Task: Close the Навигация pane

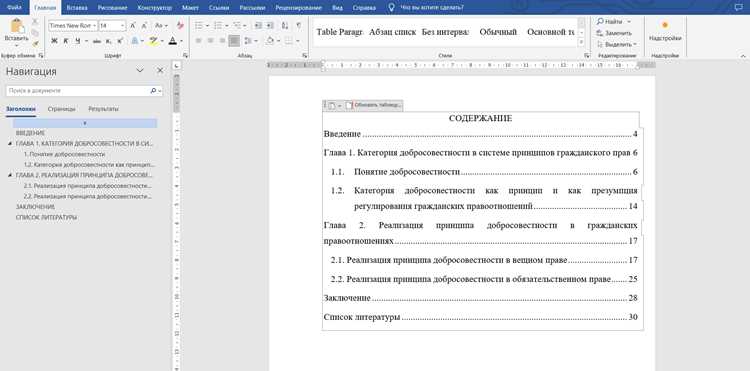Action: (x=160, y=70)
